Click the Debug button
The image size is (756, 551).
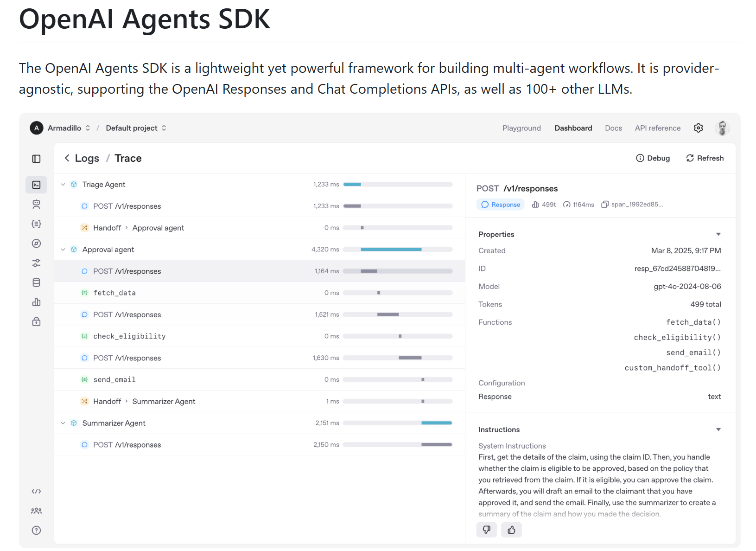[x=653, y=158]
